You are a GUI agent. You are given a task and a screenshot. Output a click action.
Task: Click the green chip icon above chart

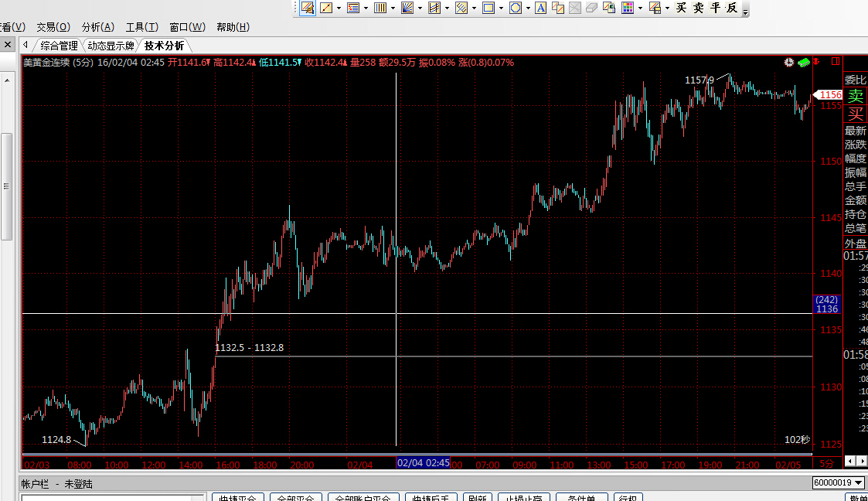804,62
